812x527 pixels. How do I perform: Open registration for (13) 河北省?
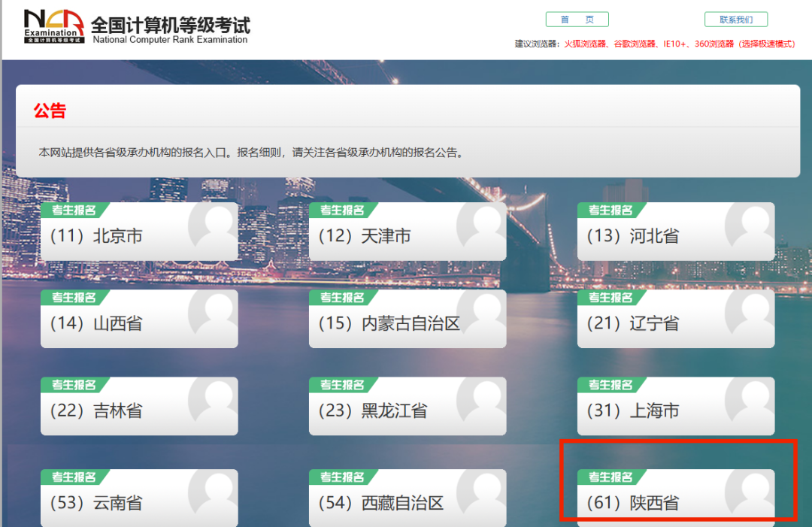tap(676, 232)
